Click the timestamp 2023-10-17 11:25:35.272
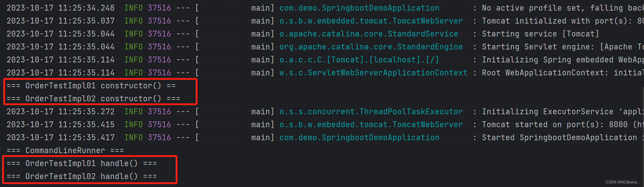 61,112
